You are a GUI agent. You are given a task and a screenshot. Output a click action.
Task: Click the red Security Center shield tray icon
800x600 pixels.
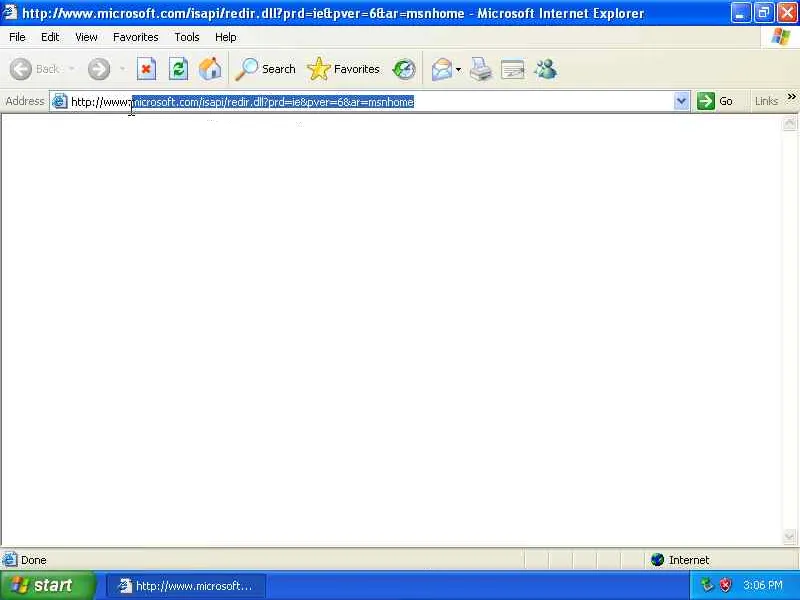[725, 585]
